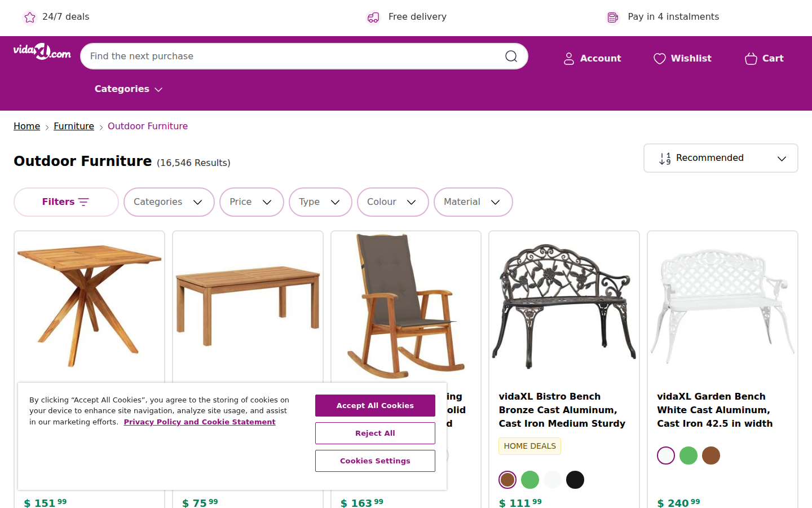812x508 pixels.
Task: Open Account via the person icon
Action: 569,59
